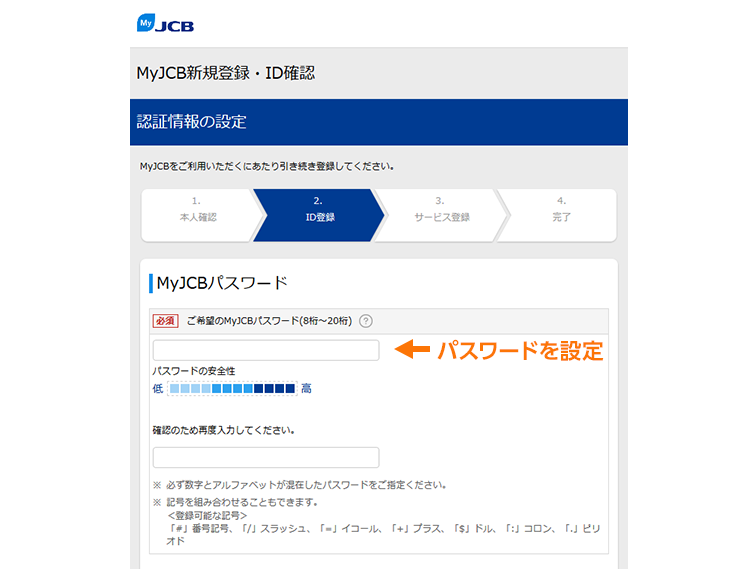Click the 高 strength label
The image size is (750, 569).
point(306,388)
